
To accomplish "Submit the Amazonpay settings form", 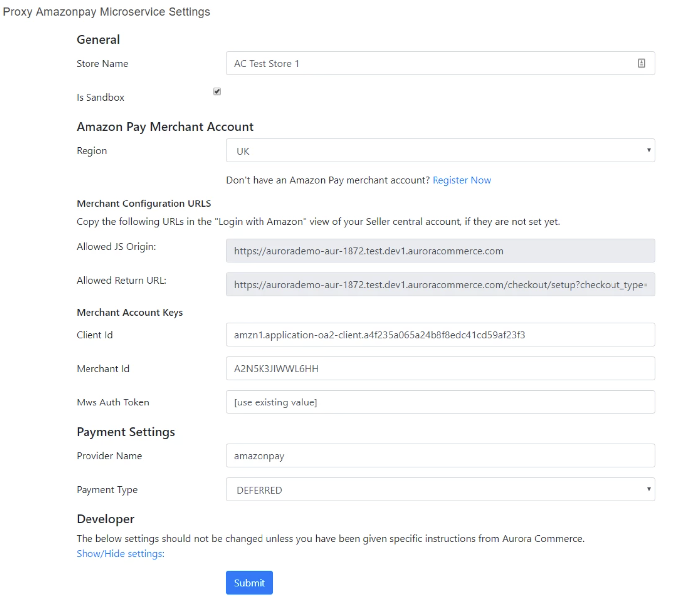I will point(250,583).
